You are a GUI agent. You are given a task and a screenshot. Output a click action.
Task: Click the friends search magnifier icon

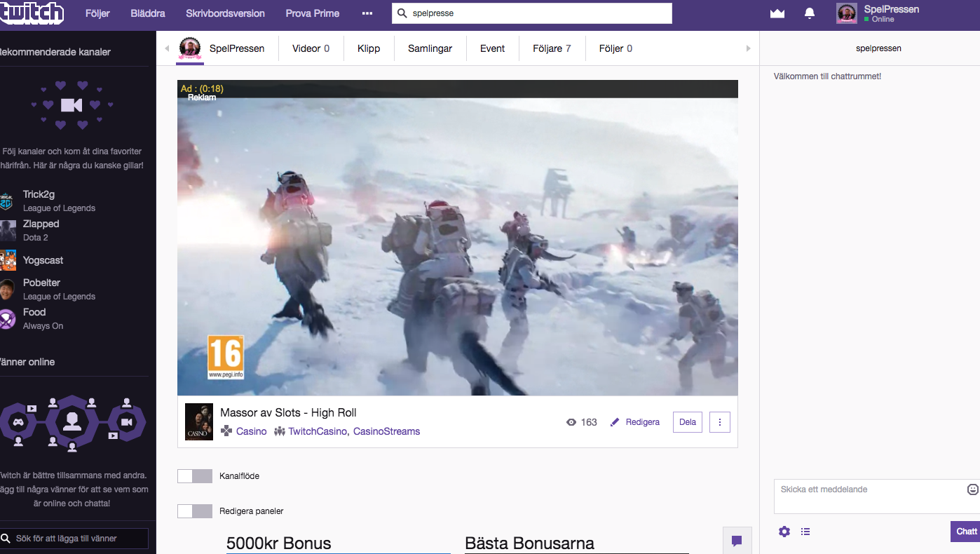(x=6, y=539)
